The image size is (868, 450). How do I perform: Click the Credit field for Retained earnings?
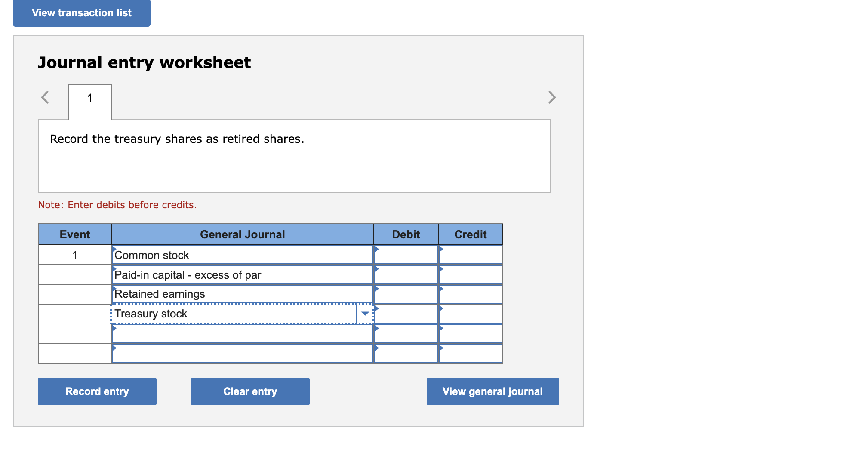click(x=470, y=294)
